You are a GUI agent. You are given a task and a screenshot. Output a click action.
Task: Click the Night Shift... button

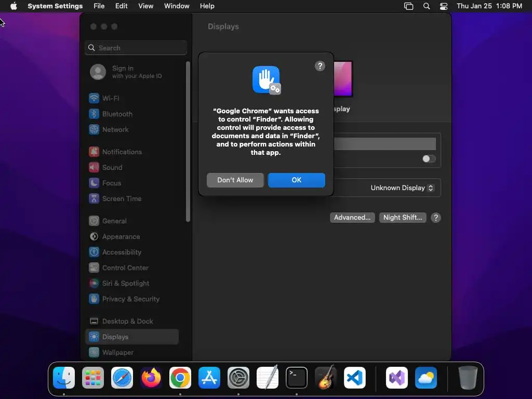pyautogui.click(x=403, y=218)
